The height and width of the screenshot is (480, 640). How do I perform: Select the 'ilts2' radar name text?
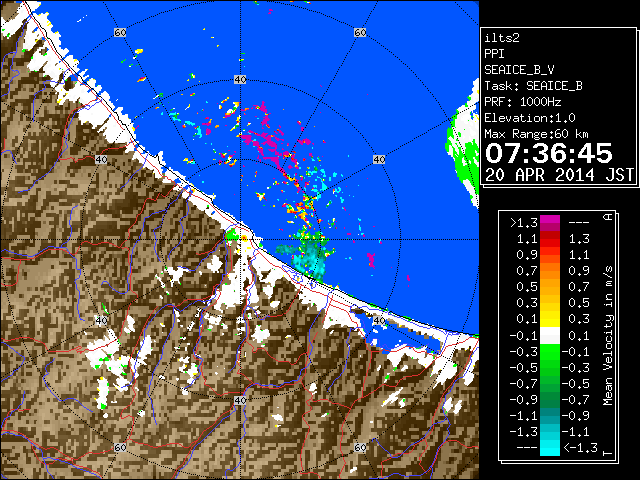502,38
